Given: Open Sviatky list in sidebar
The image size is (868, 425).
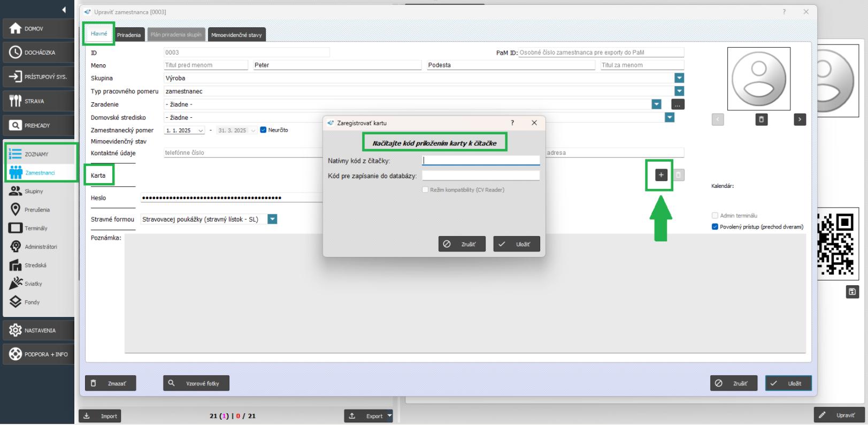Looking at the screenshot, I should coord(33,284).
